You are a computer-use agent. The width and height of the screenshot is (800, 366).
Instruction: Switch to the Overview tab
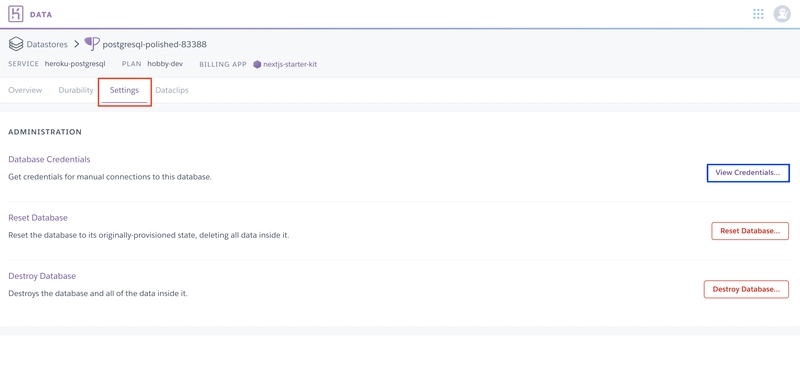pyautogui.click(x=25, y=90)
